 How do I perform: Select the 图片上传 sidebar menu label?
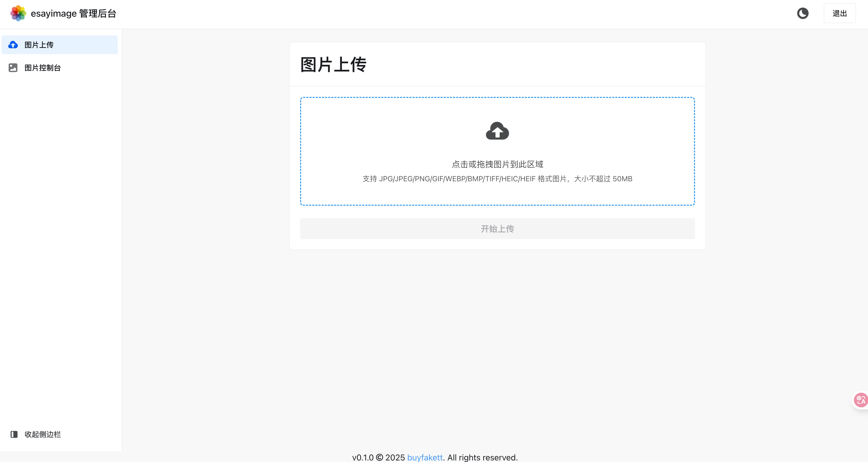[x=39, y=45]
